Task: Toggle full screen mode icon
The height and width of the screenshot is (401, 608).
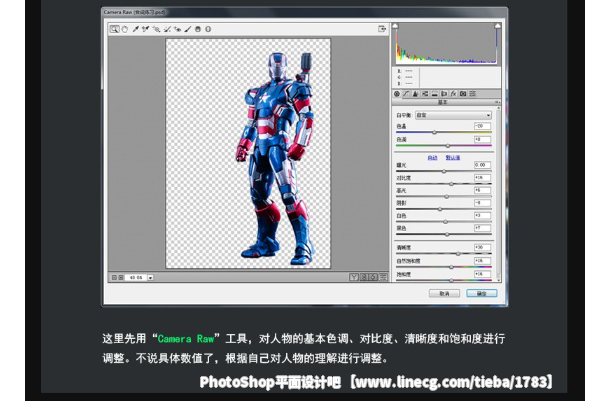Action: click(382, 29)
